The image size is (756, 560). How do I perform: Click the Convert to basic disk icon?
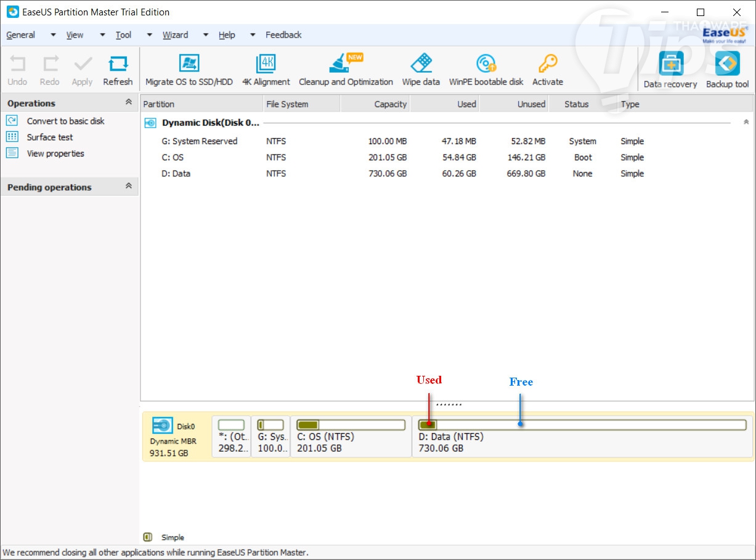point(12,121)
